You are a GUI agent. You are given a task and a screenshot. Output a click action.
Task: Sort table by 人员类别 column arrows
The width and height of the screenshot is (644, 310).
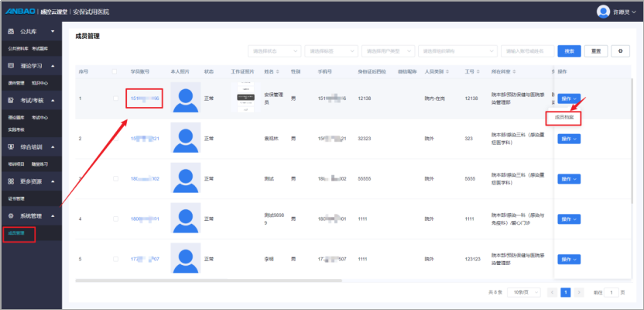coord(447,71)
